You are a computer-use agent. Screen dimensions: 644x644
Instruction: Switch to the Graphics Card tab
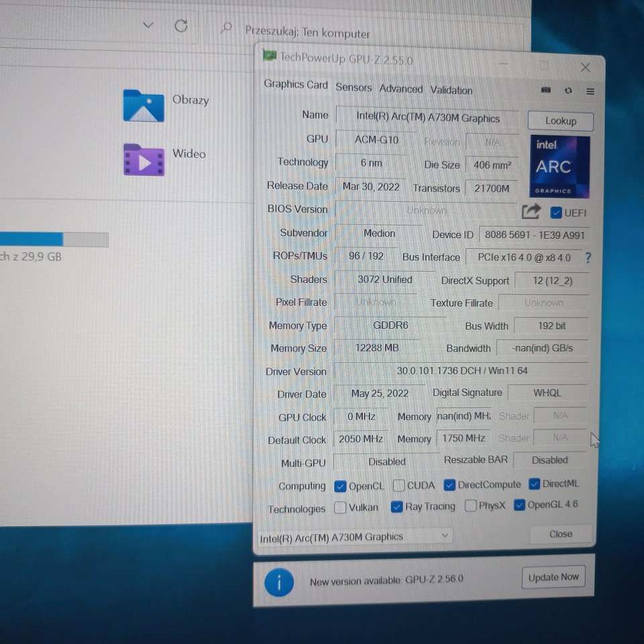pyautogui.click(x=296, y=85)
